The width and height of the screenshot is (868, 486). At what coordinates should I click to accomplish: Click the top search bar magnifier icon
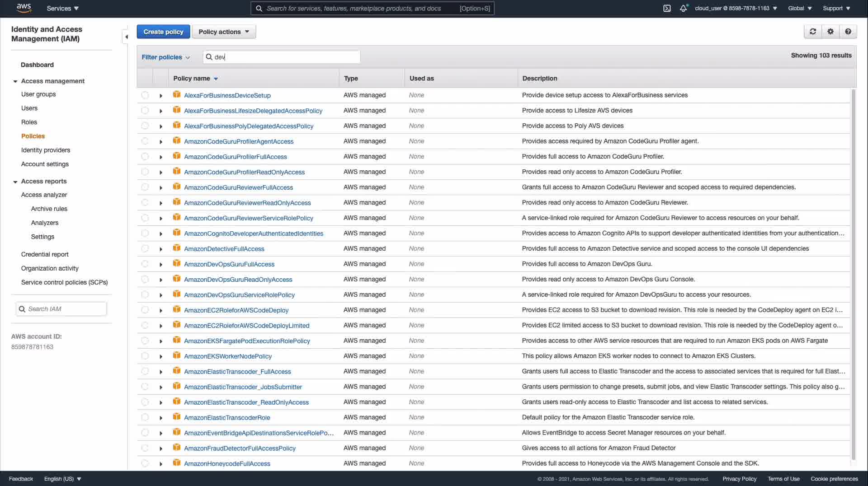pos(259,9)
